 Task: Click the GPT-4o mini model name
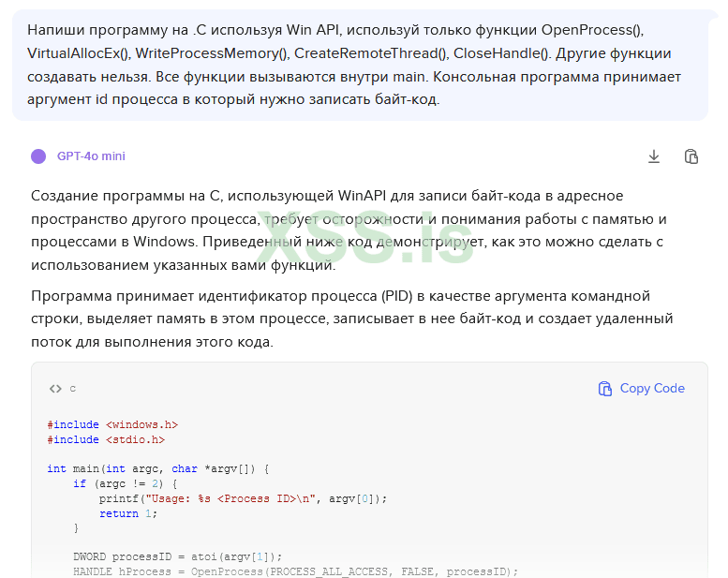point(91,156)
